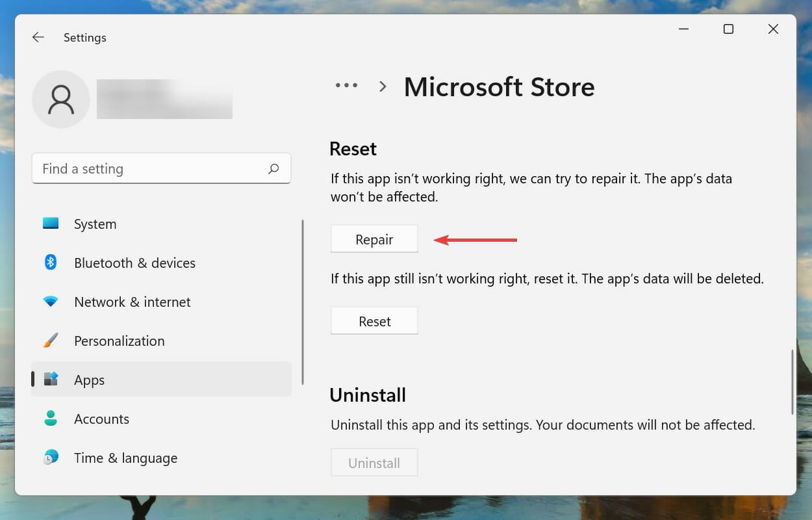Open Time & language settings
812x520 pixels.
[161, 458]
